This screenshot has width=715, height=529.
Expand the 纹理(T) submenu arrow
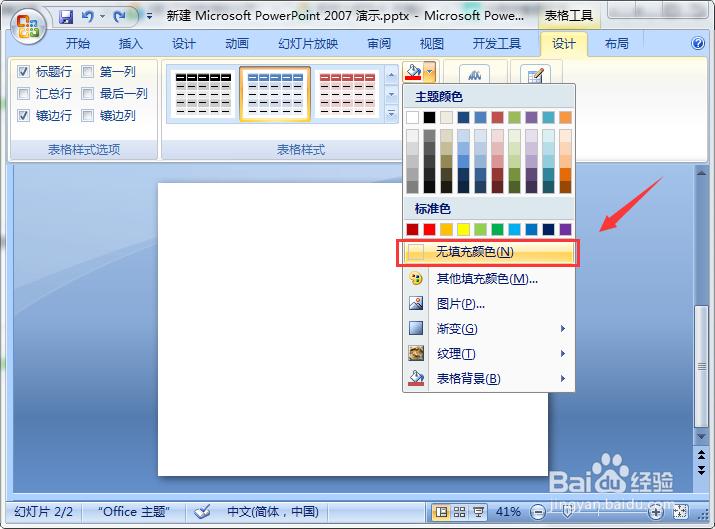click(563, 353)
